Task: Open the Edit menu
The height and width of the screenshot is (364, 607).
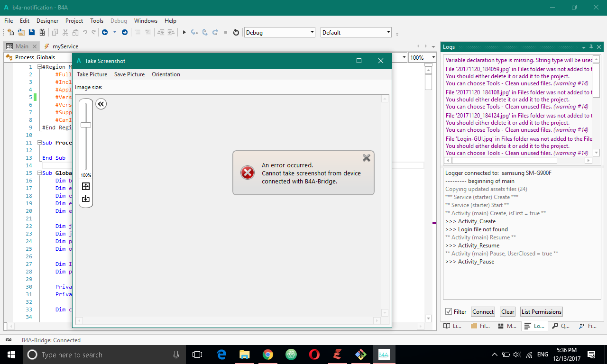Action: click(25, 21)
